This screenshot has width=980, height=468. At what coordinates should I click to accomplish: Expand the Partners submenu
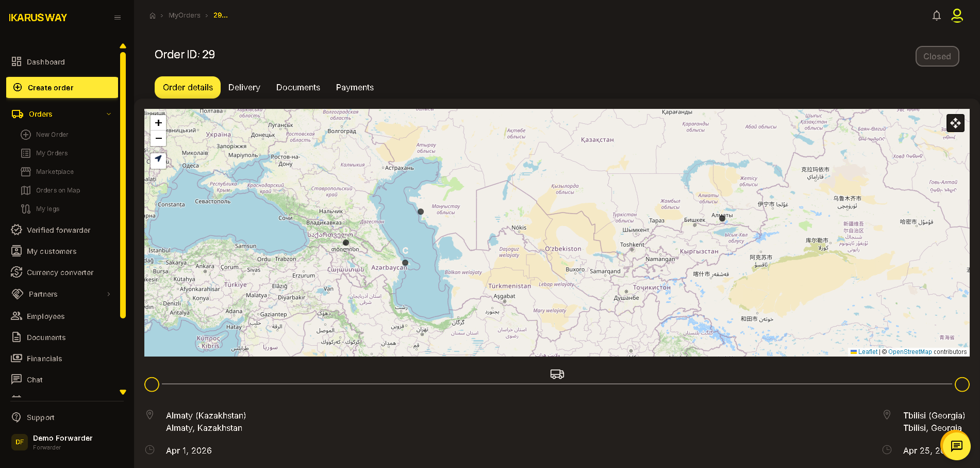109,294
